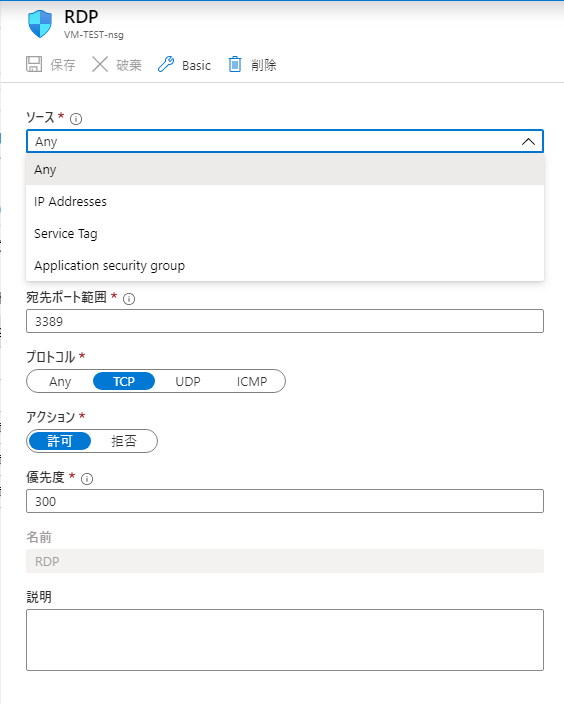The image size is (564, 704).
Task: Click the Basic wrench icon
Action: (166, 64)
